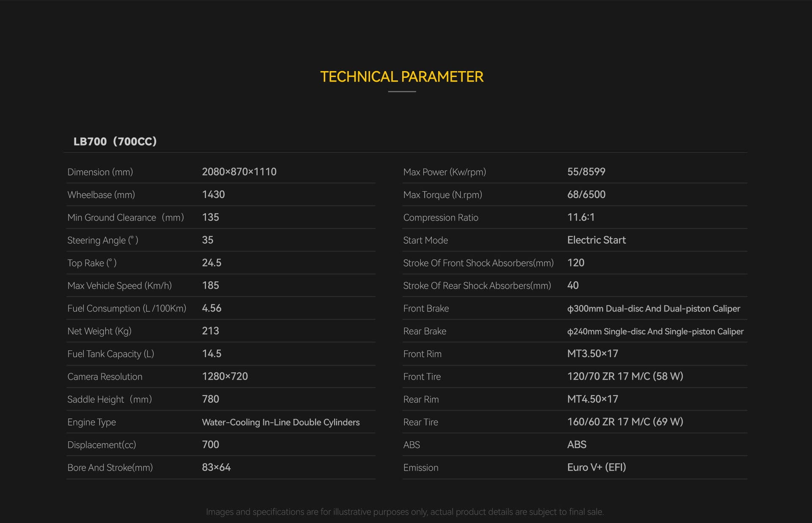Click the TECHNICAL PARAMETER heading
812x523 pixels.
click(401, 77)
